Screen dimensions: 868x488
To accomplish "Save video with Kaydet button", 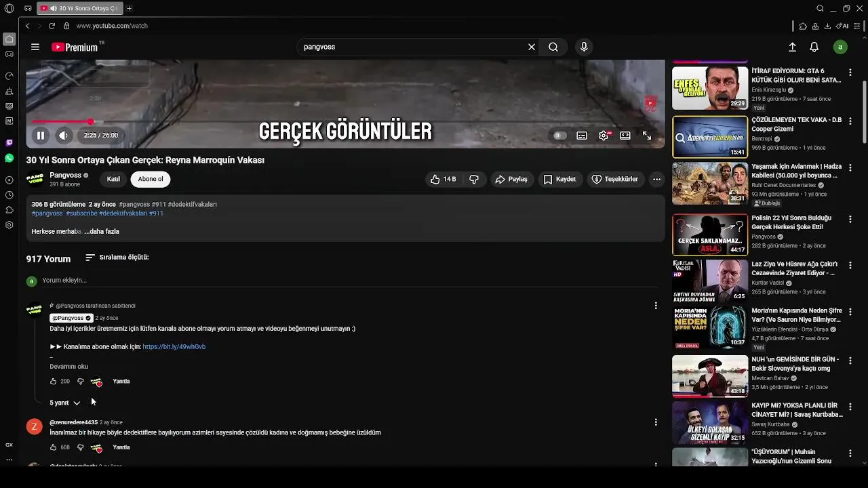I will 559,179.
